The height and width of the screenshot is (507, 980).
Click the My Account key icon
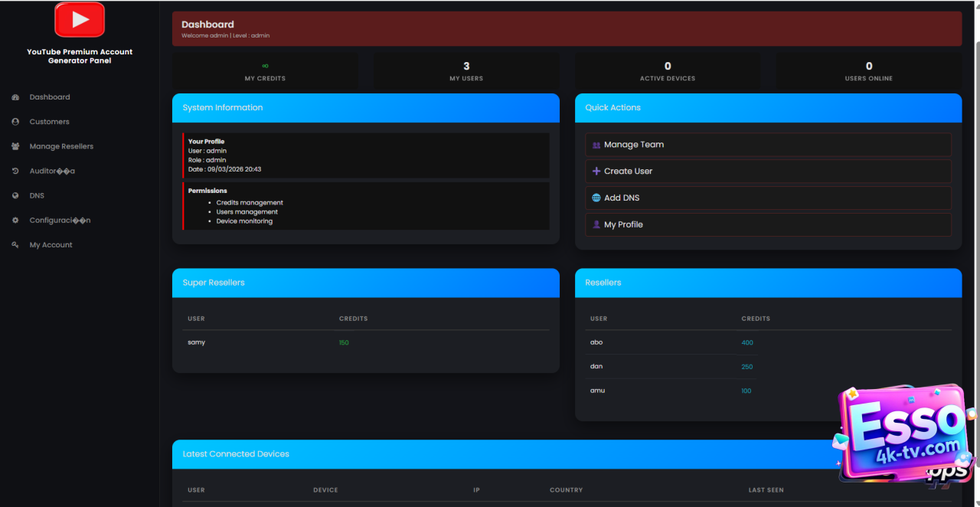click(x=15, y=245)
